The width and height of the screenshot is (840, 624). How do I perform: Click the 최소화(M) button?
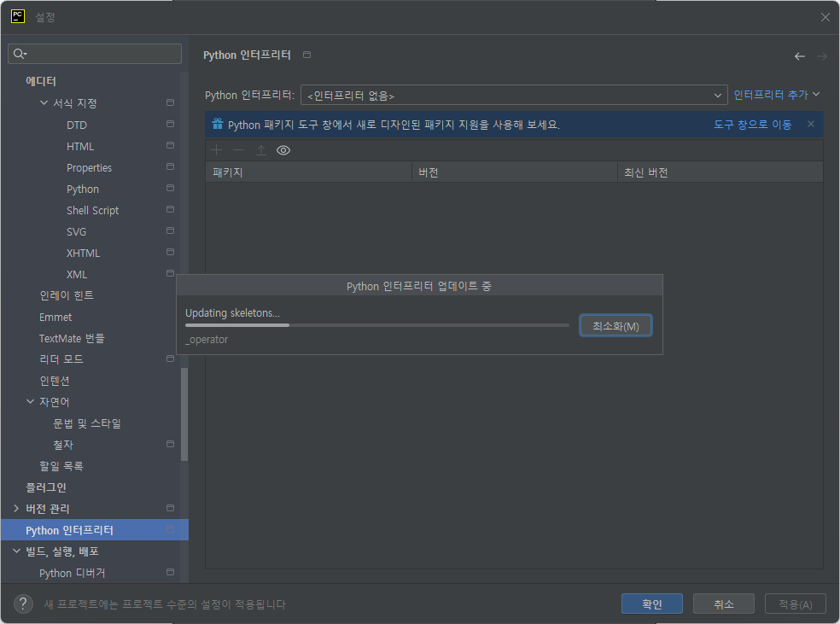point(615,326)
